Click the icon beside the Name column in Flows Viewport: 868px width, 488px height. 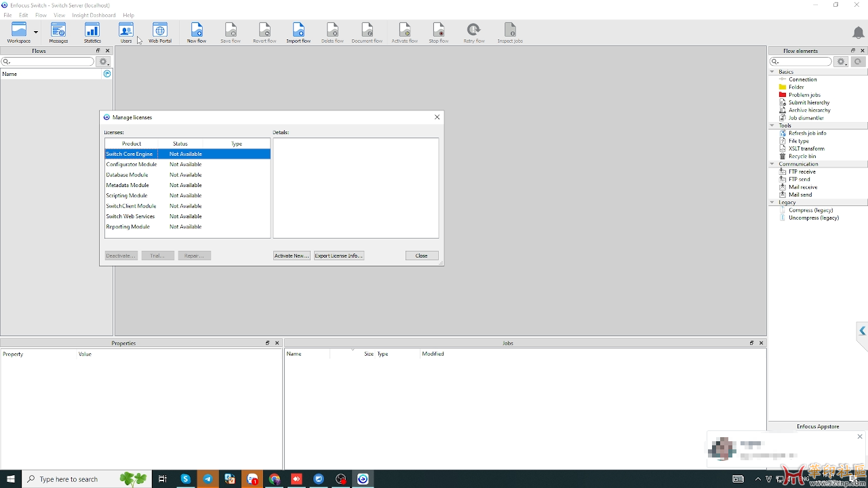click(106, 74)
